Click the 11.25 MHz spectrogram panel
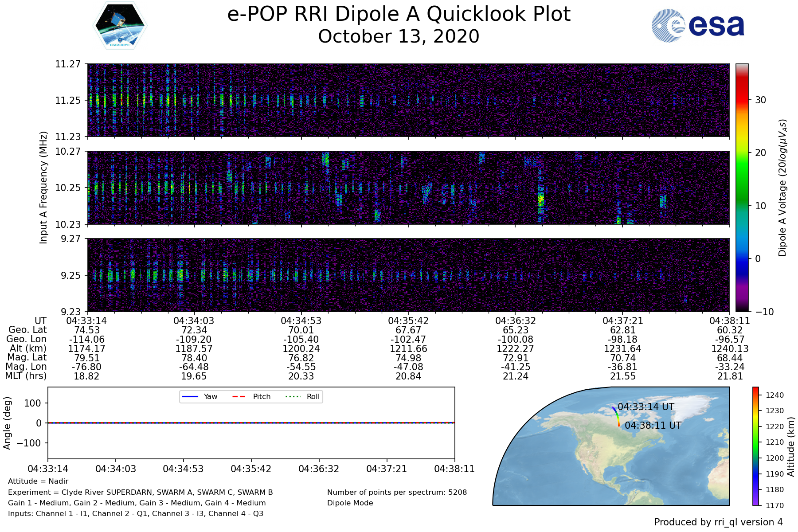 [x=408, y=100]
